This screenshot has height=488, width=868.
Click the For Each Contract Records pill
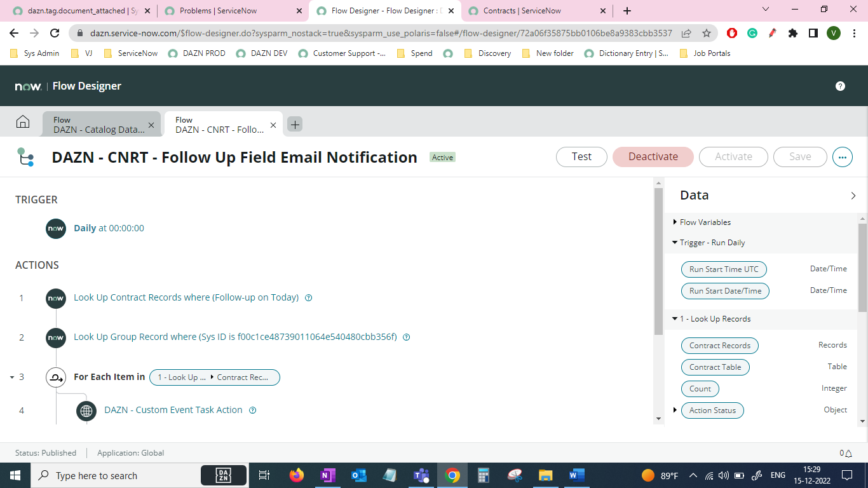[215, 377]
